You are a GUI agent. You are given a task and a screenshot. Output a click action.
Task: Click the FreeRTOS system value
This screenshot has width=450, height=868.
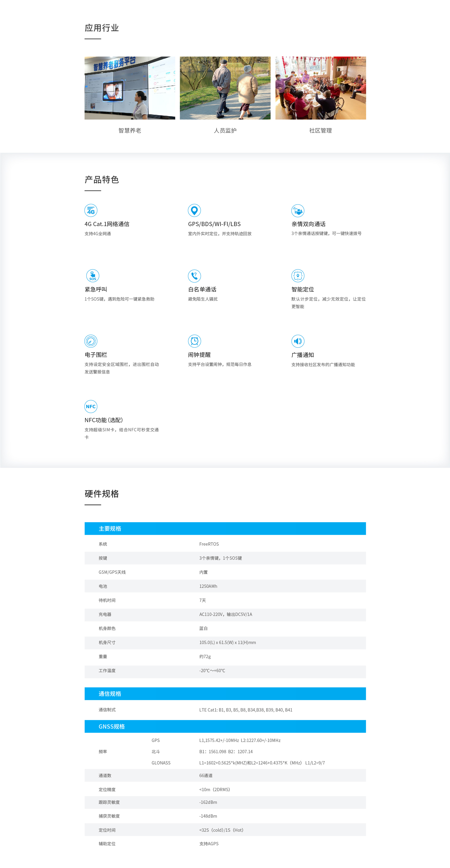pos(209,544)
